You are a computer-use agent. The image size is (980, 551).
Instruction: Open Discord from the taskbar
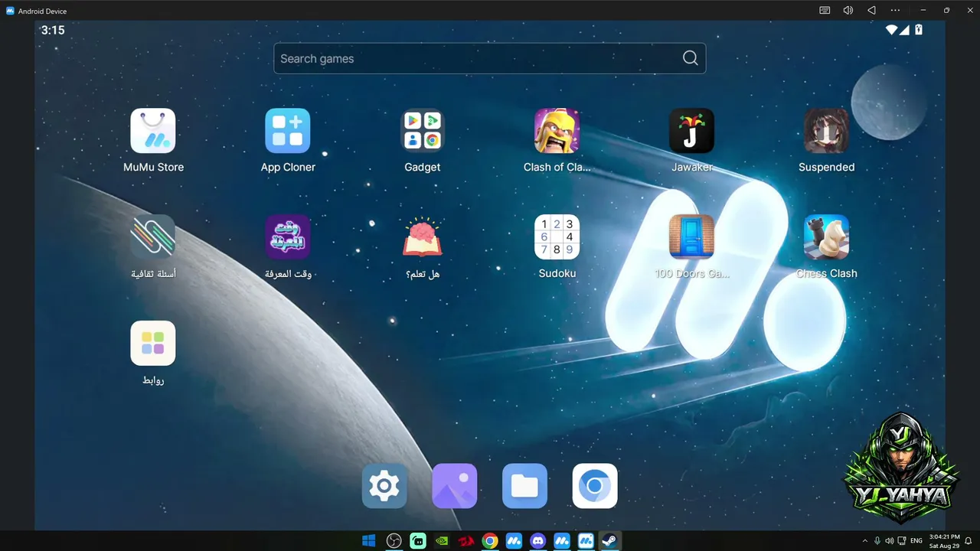pos(538,541)
